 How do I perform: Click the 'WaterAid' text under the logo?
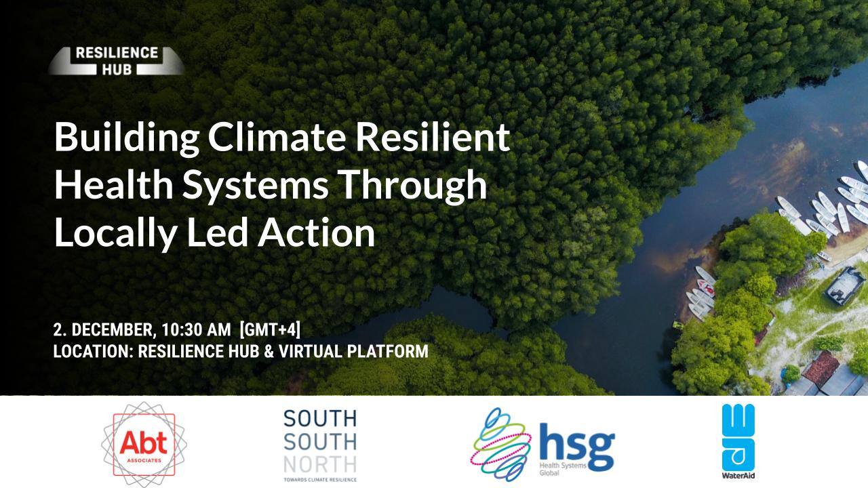[x=738, y=476]
